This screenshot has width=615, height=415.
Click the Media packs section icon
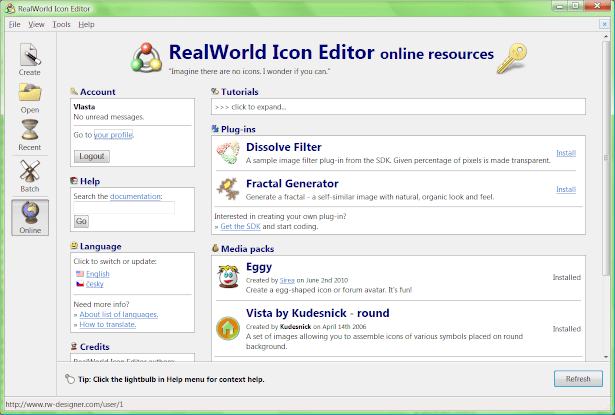pos(215,248)
